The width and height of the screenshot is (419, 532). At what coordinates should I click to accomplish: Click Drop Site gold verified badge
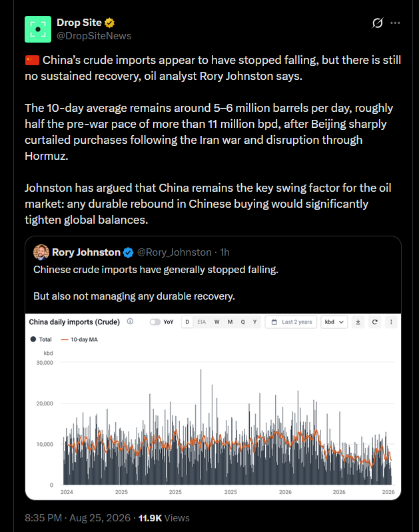click(x=109, y=23)
